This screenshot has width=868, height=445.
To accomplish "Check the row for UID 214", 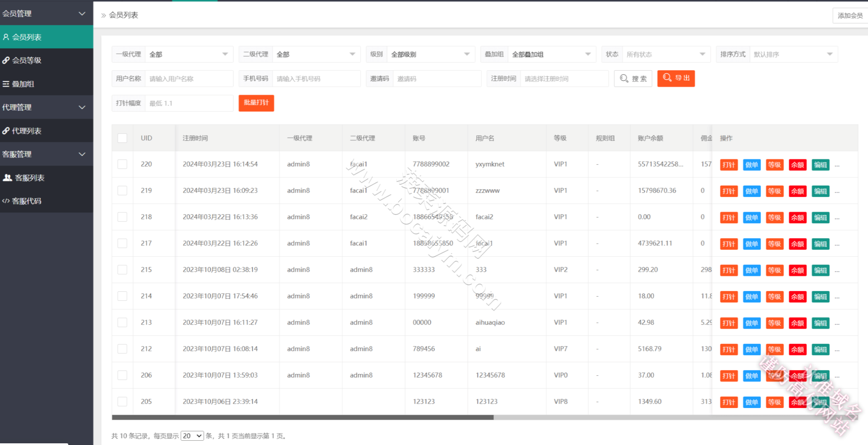I will [x=122, y=296].
